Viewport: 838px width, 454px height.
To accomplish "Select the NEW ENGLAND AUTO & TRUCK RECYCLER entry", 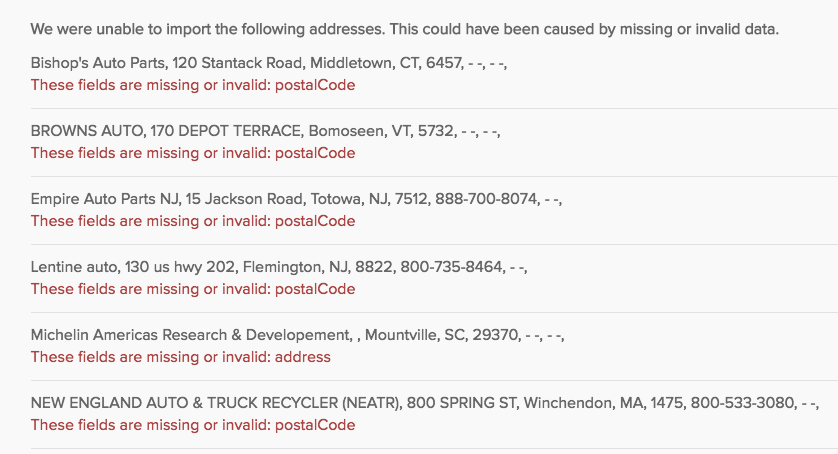I will [x=425, y=403].
